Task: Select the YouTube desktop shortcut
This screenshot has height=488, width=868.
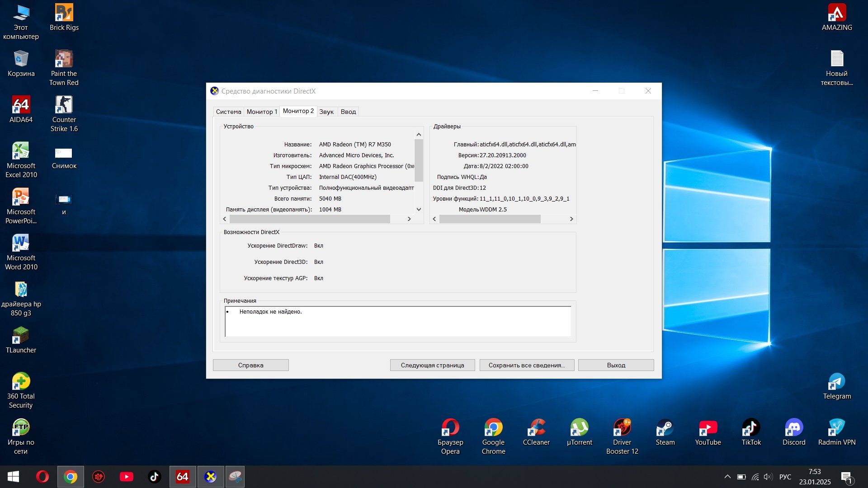Action: pos(708,432)
